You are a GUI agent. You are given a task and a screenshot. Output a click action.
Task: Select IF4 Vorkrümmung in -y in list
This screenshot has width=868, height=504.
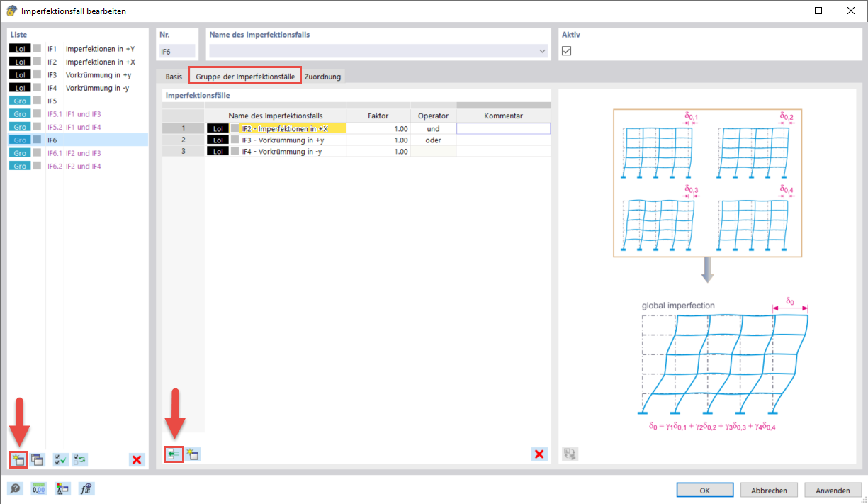(78, 89)
